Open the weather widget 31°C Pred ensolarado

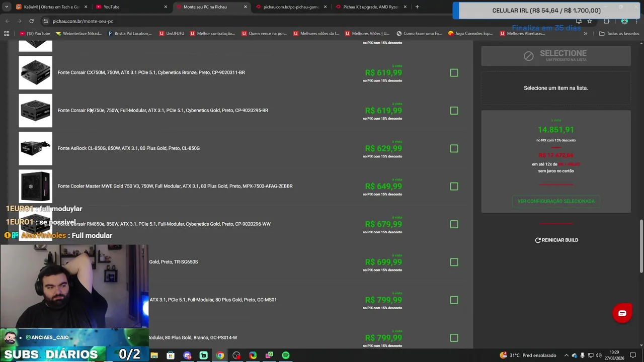[527, 355]
